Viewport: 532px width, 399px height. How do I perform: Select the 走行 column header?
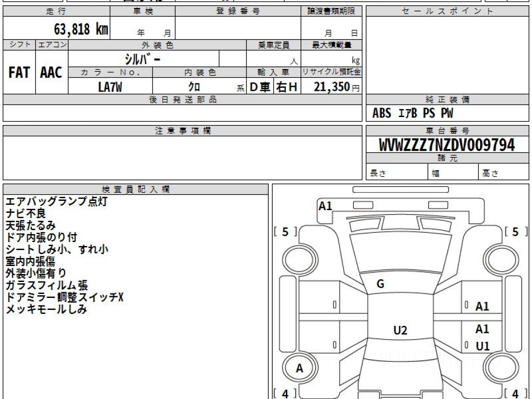[x=56, y=12]
